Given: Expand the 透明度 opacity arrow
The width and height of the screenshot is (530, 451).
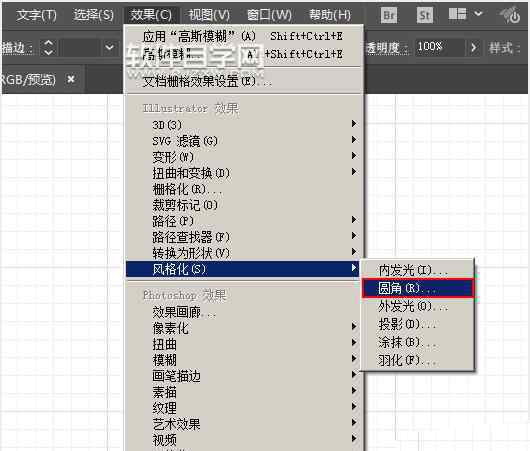Looking at the screenshot, I should 474,48.
